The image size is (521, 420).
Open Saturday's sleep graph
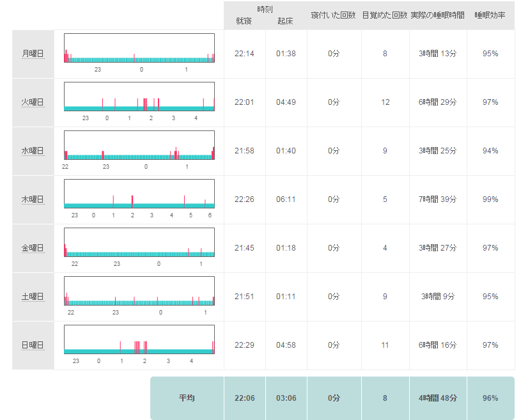point(139,291)
